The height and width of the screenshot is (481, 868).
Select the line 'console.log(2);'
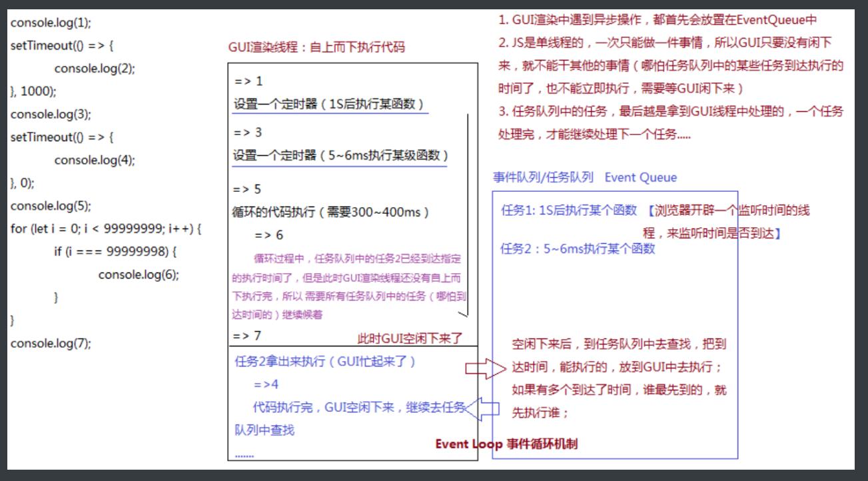pyautogui.click(x=95, y=68)
